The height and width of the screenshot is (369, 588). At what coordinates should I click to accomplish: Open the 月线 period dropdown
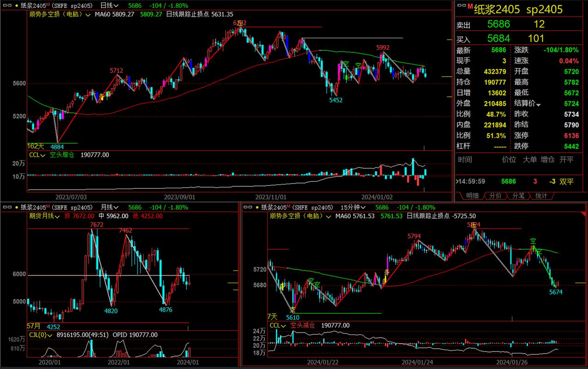pyautogui.click(x=109, y=208)
